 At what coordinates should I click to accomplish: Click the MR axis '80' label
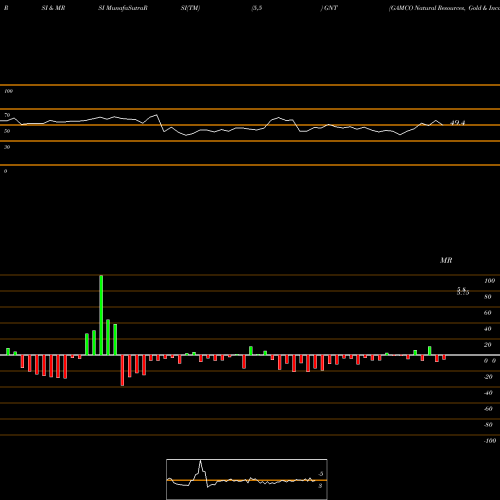(488, 297)
